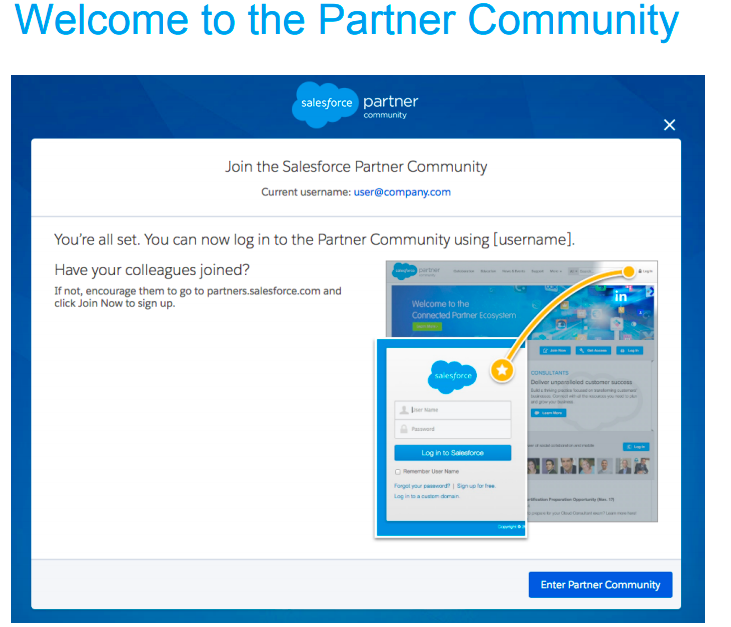Click the Salesforce partner community logo
The width and height of the screenshot is (731, 627).
(x=356, y=105)
